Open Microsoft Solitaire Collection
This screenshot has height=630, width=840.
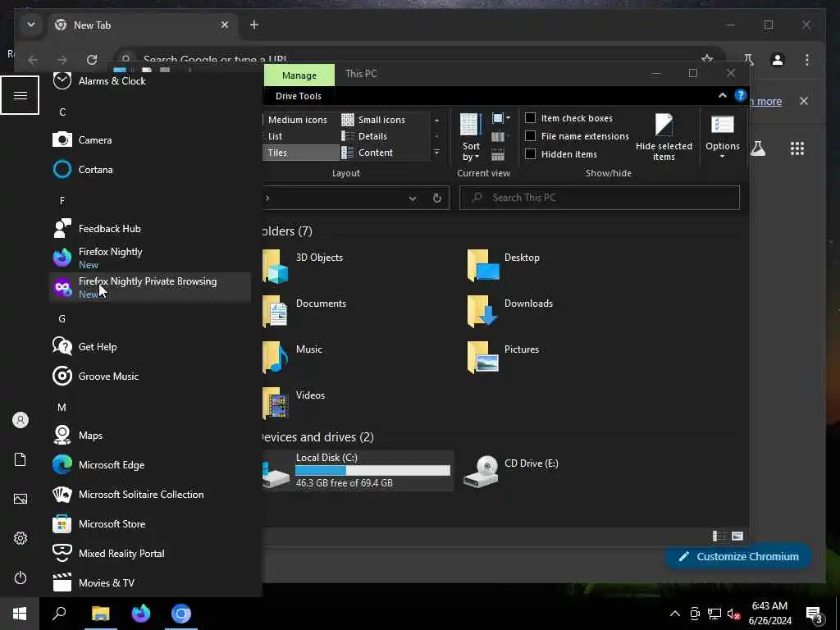click(x=150, y=494)
